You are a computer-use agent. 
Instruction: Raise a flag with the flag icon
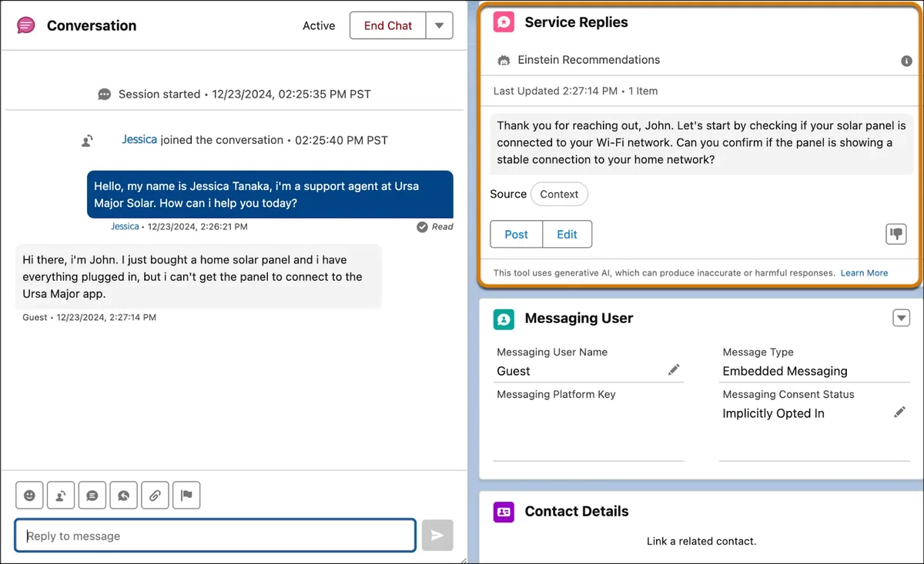point(186,496)
